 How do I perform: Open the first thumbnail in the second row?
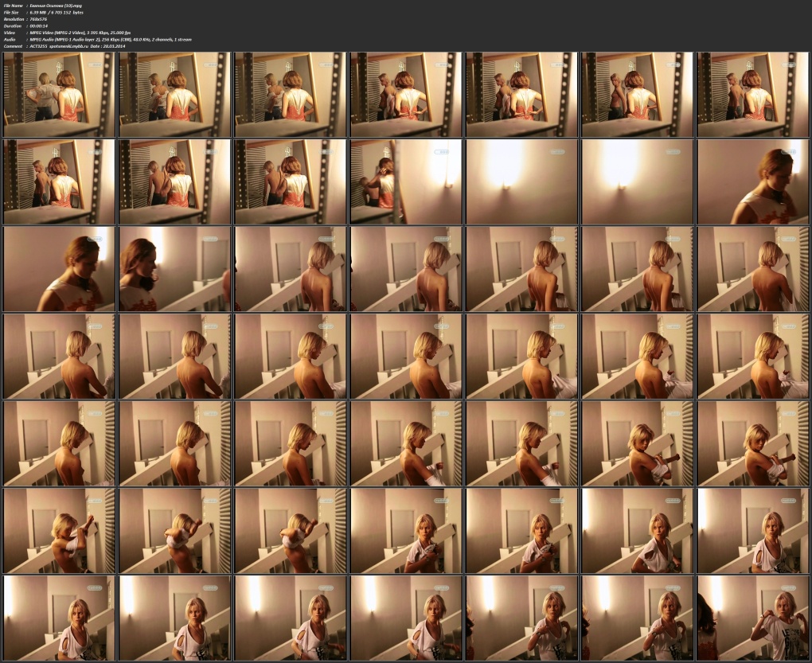59,181
